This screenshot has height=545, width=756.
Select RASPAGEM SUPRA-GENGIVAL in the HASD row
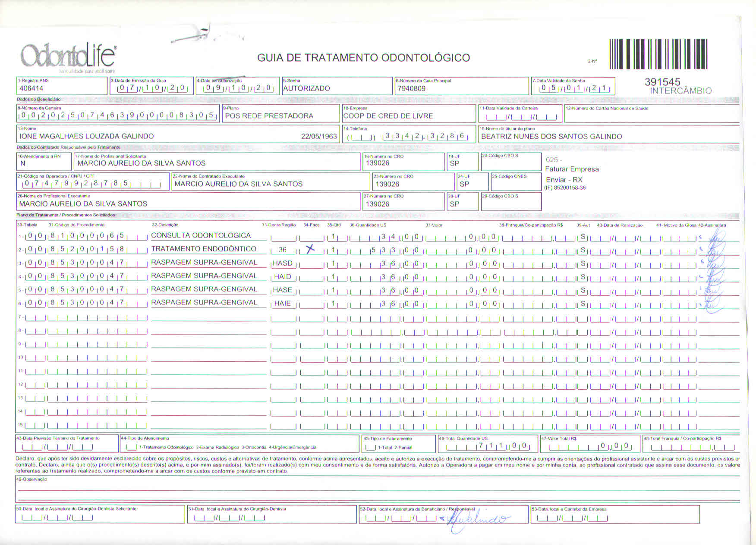pyautogui.click(x=204, y=262)
